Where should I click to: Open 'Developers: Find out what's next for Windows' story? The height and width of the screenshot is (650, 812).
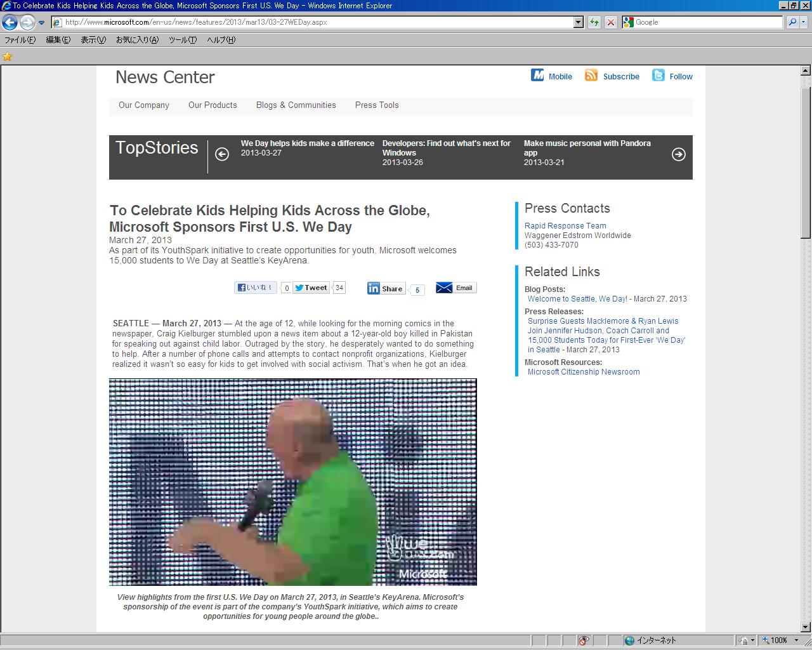click(447, 148)
